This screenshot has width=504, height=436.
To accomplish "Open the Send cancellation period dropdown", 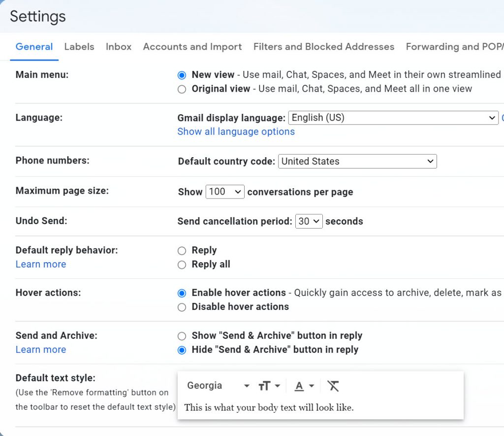I will pos(309,221).
